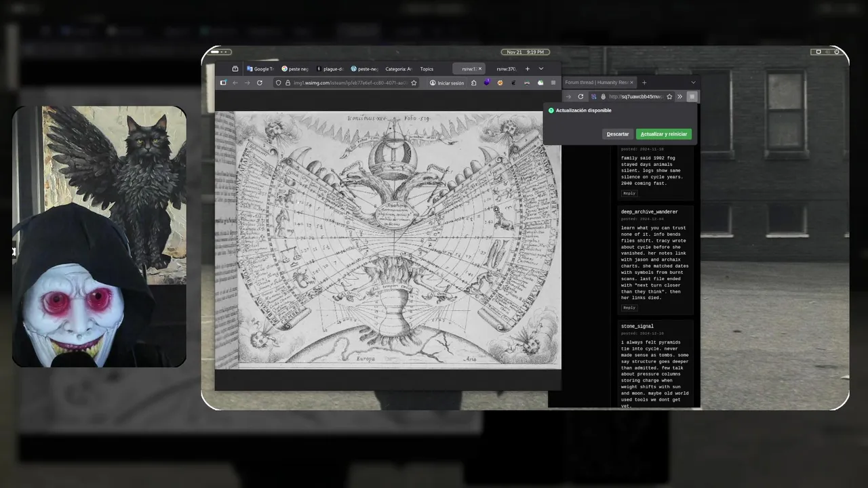Click the glasses-shaped extension icon

(527, 83)
